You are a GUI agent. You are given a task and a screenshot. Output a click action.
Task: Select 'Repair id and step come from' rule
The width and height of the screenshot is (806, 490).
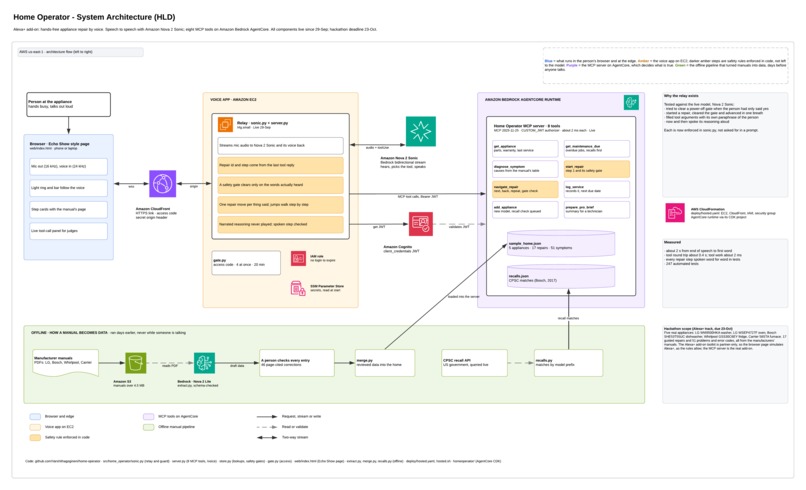280,166
